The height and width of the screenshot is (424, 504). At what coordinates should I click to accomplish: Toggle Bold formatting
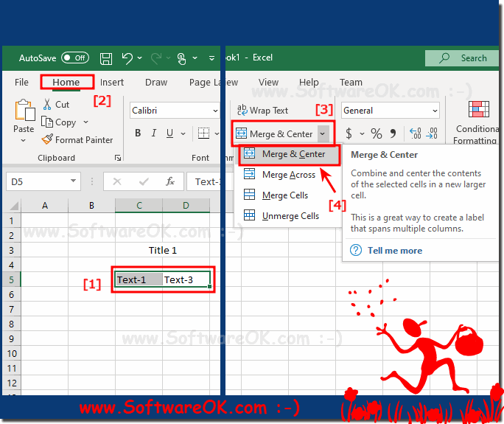tap(138, 133)
